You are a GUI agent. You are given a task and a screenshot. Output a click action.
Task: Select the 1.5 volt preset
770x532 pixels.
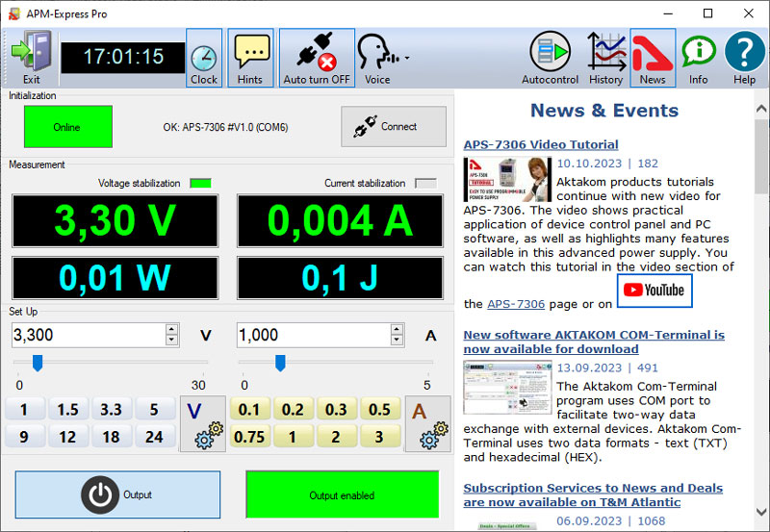67,409
